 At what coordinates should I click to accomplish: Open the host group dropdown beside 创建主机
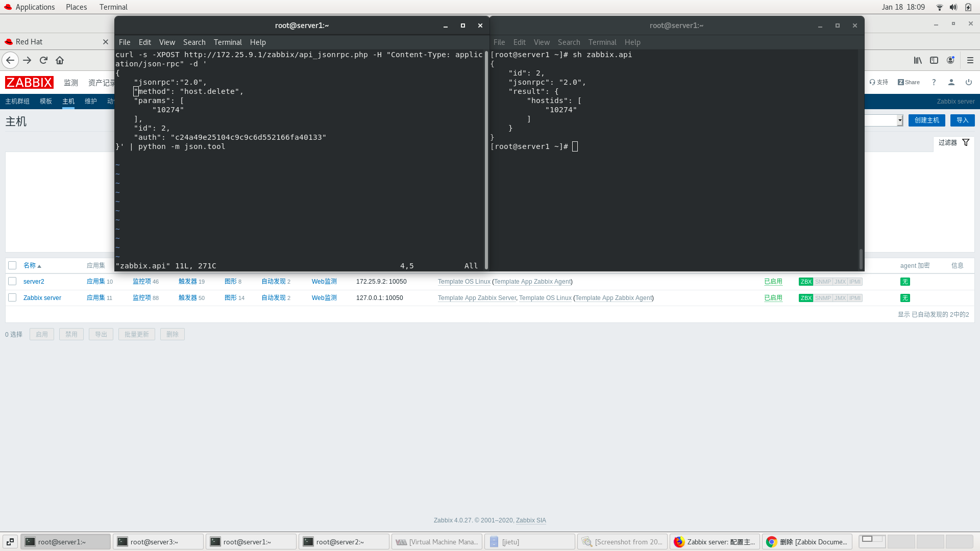point(899,120)
